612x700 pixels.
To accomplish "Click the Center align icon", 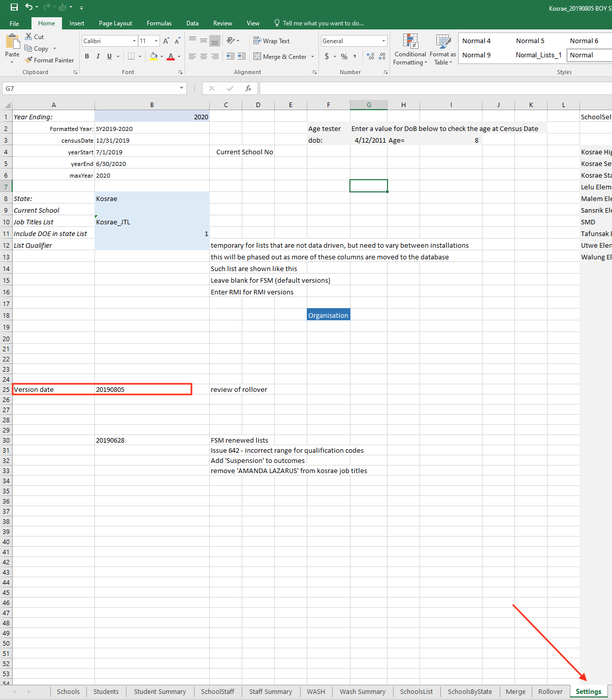I will [204, 56].
